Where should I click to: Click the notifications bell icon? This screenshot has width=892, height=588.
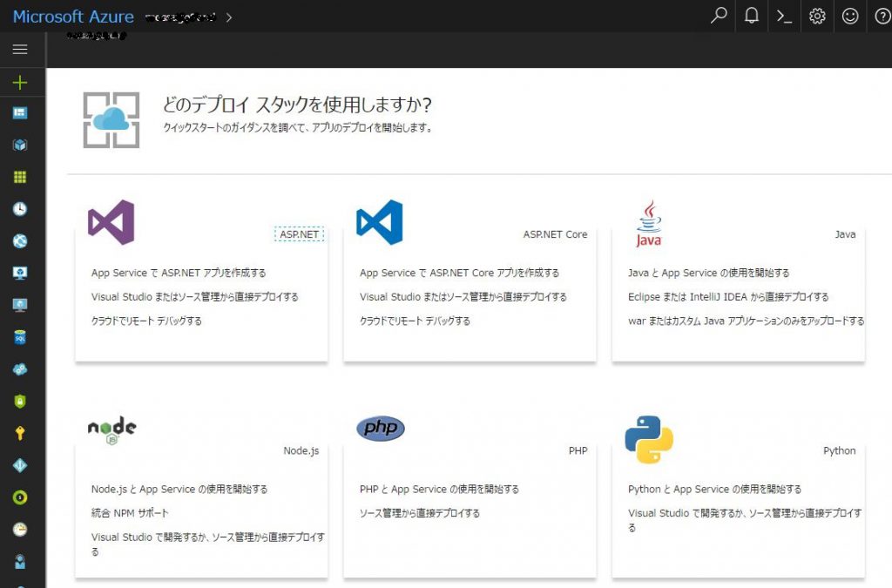[751, 16]
